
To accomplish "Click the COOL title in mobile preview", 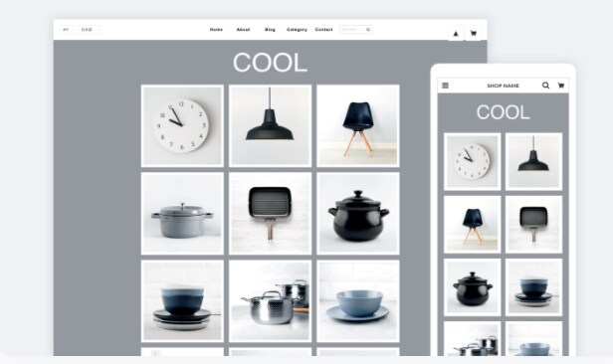I will coord(504,112).
